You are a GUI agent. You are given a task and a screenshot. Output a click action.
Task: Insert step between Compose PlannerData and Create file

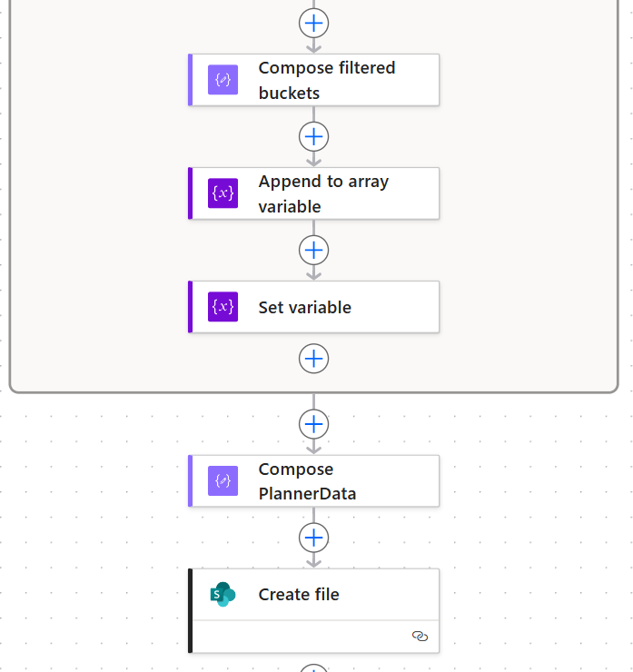313,538
